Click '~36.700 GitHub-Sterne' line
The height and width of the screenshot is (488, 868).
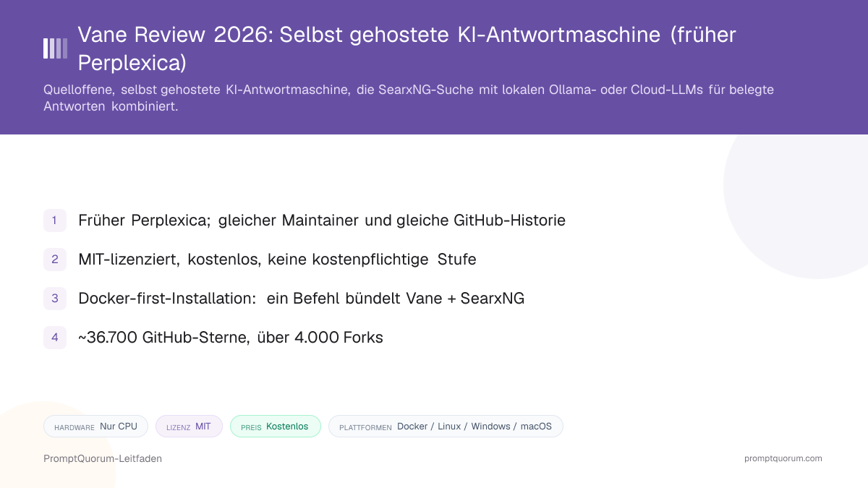pyautogui.click(x=231, y=337)
